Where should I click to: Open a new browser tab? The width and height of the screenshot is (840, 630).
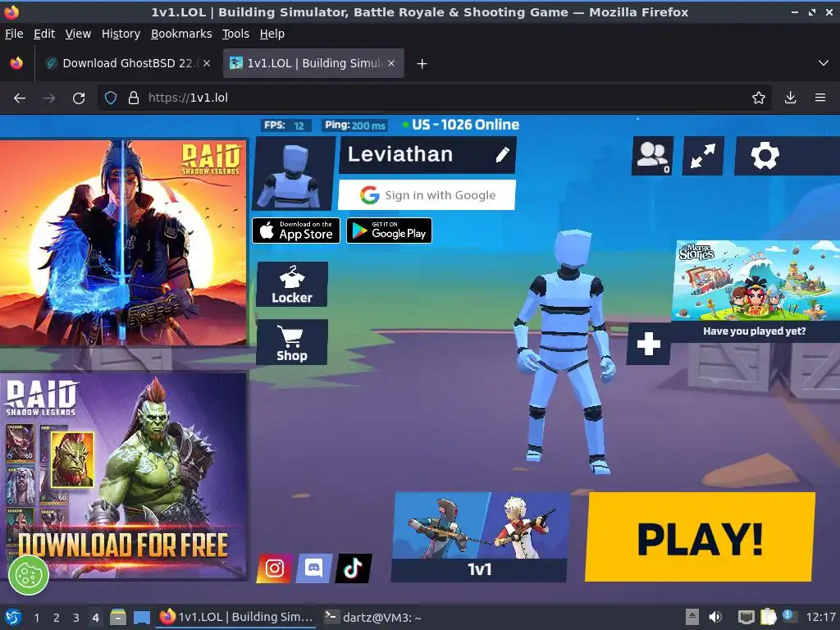click(422, 64)
